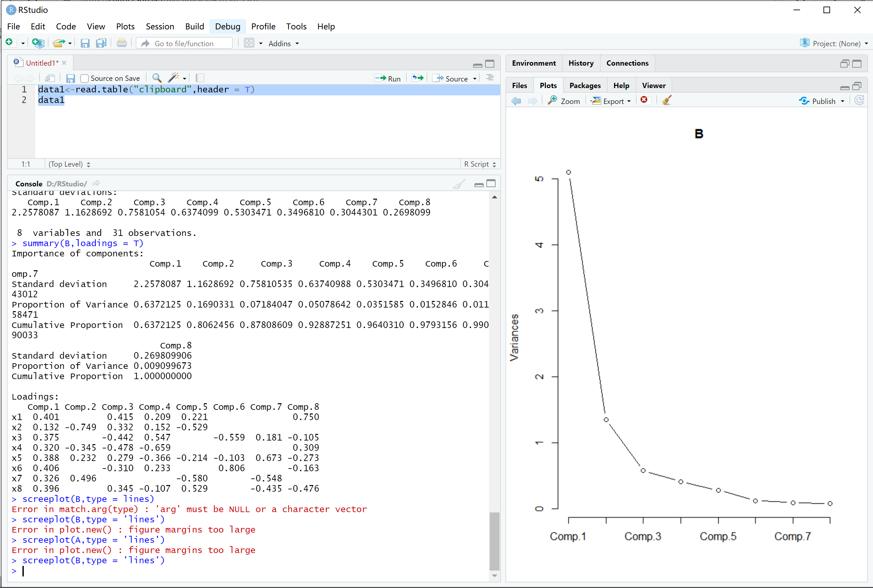Click the code tools magic wand icon
This screenshot has height=588, width=873.
click(x=173, y=78)
